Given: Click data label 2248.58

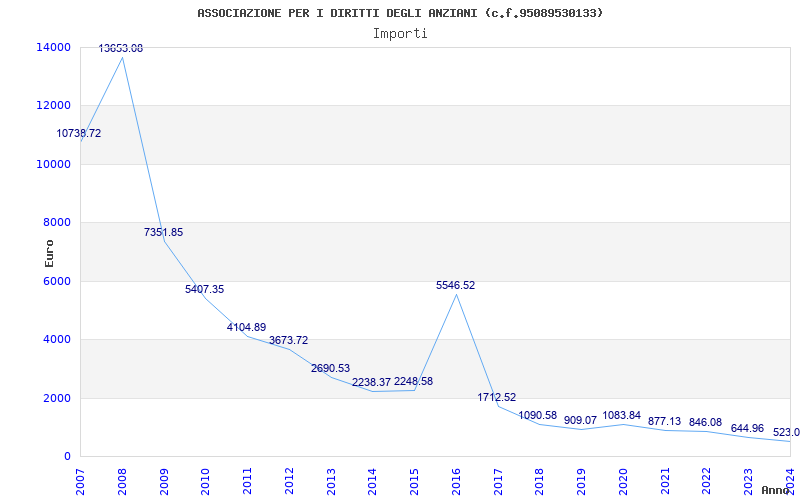Looking at the screenshot, I should pyautogui.click(x=413, y=382).
